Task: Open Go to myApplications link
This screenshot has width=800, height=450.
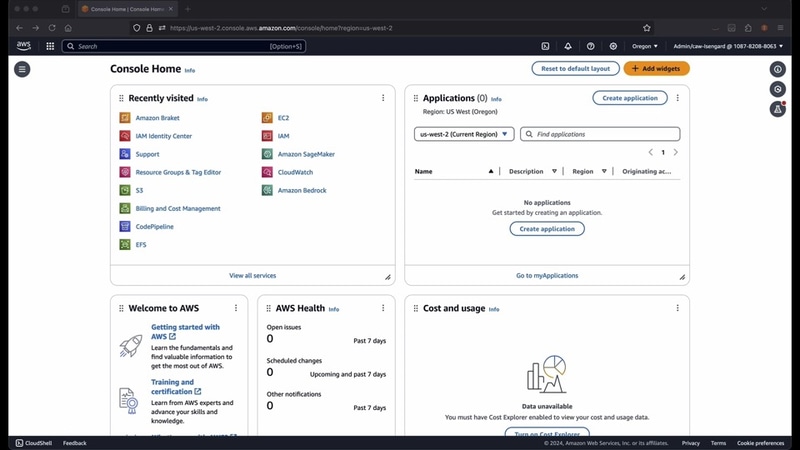Action: [x=547, y=276]
